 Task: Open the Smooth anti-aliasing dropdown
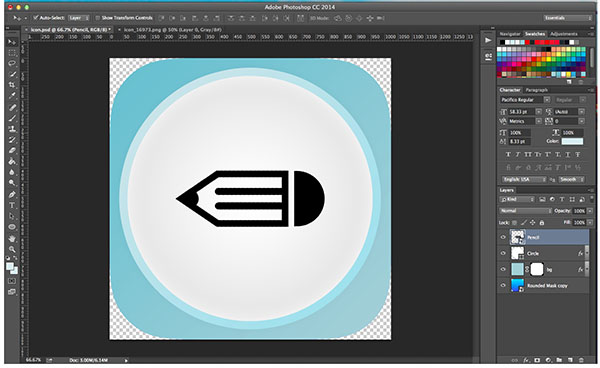coord(571,179)
